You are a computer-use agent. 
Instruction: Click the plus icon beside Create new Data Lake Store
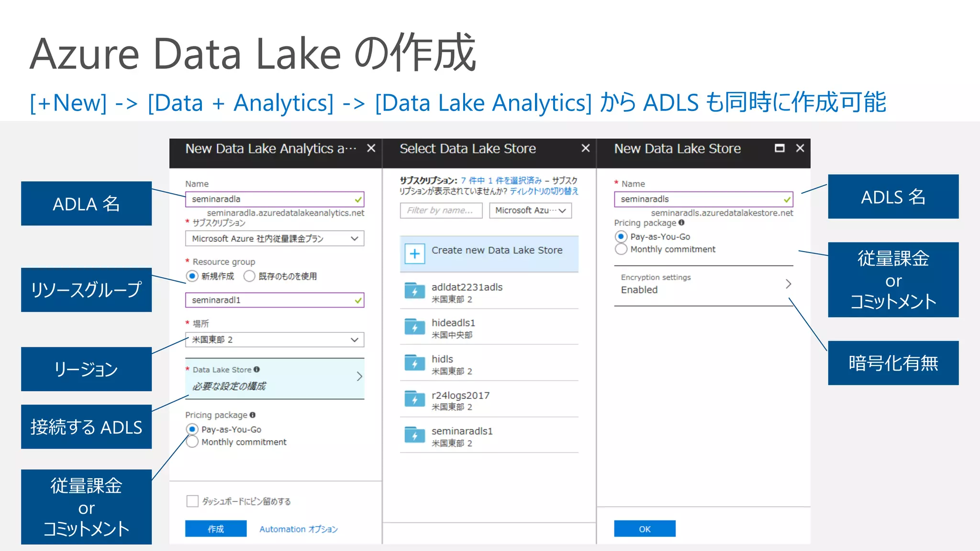[x=415, y=254]
